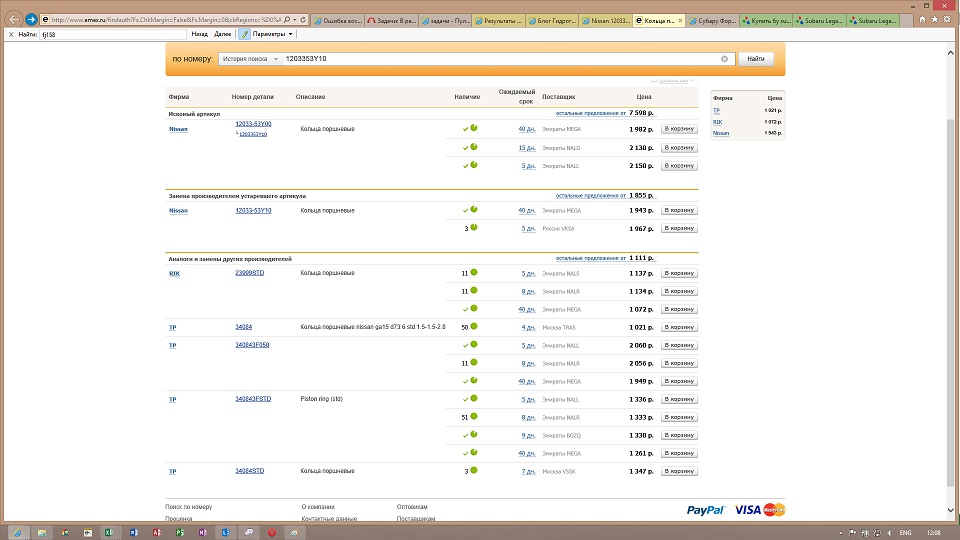Open the RIK brand link in results
Screen dimensions: 960x540
point(173,273)
